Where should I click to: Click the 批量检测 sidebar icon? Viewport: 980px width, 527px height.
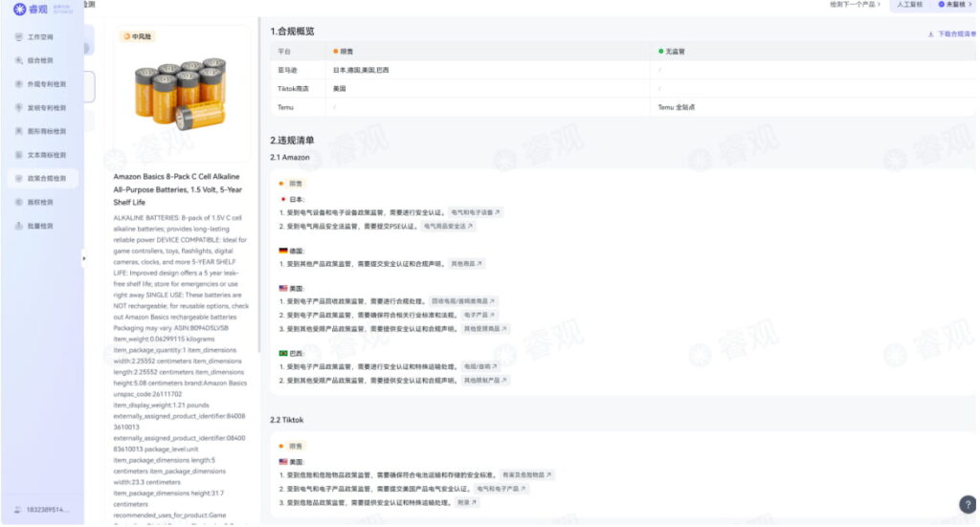19,226
